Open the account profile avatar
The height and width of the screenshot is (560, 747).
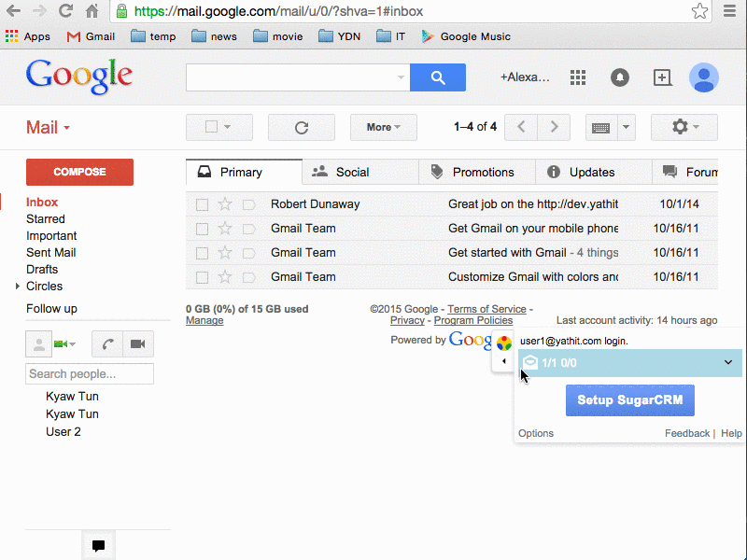click(x=704, y=77)
